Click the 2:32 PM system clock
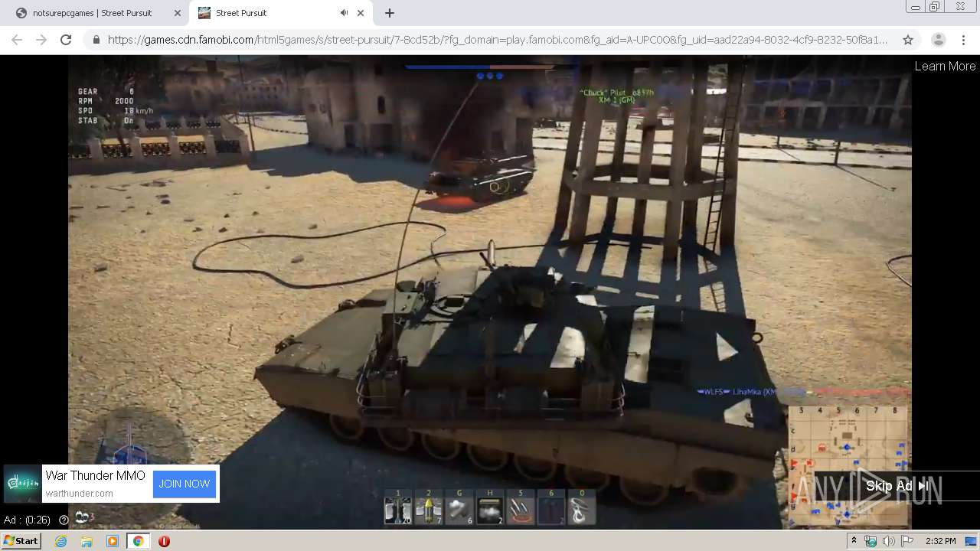The width and height of the screenshot is (980, 551). (x=940, y=541)
